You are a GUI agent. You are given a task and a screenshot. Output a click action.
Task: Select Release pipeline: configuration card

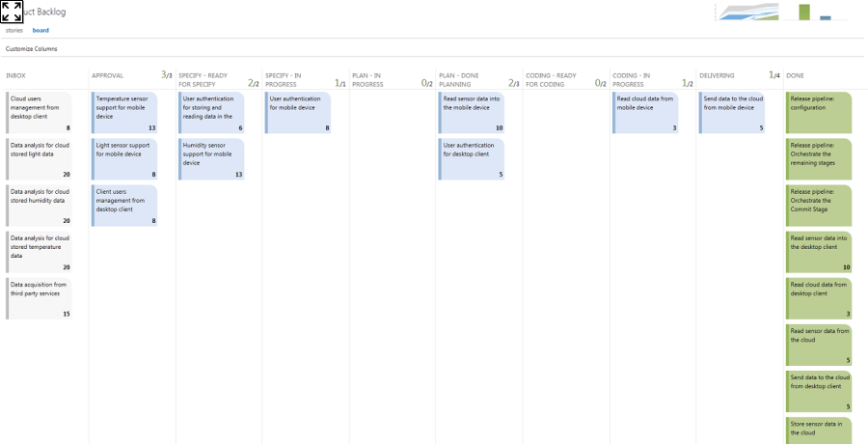pos(819,113)
